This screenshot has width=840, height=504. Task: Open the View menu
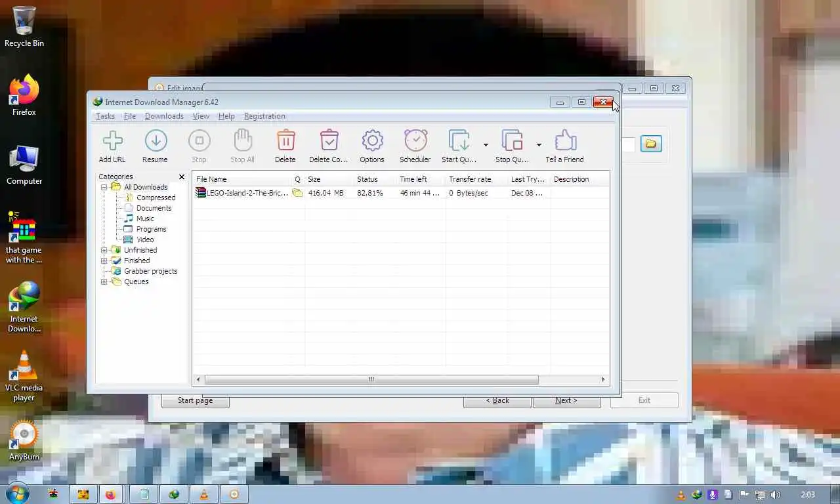point(201,116)
